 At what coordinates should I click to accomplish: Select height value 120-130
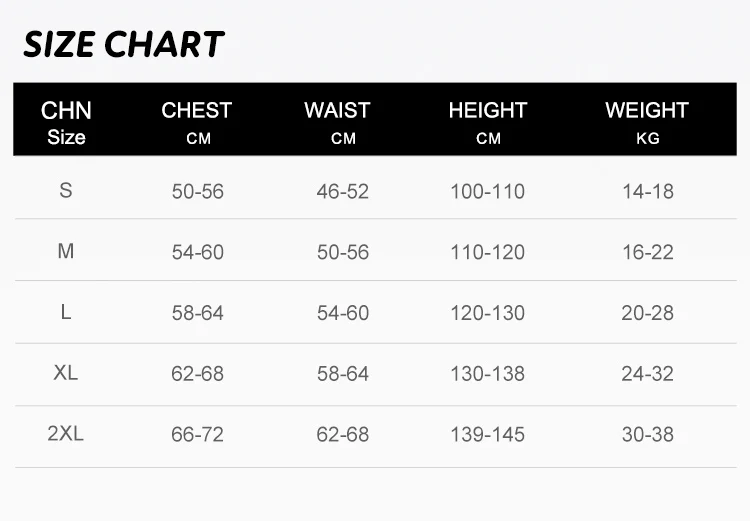[488, 314]
